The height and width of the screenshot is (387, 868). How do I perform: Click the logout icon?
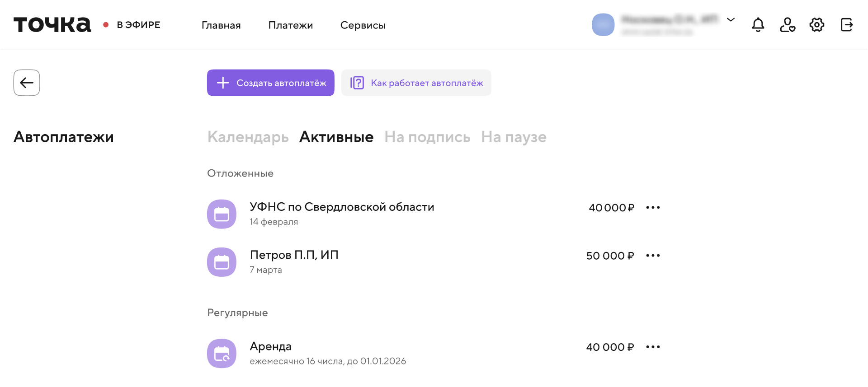click(x=846, y=25)
